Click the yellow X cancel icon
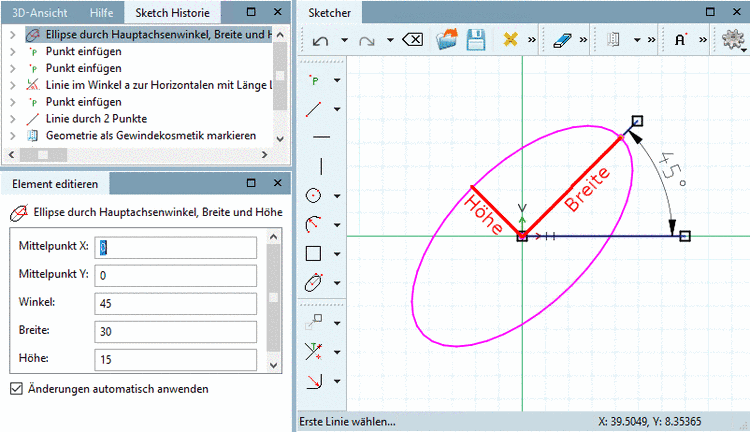The height and width of the screenshot is (432, 750). (510, 39)
